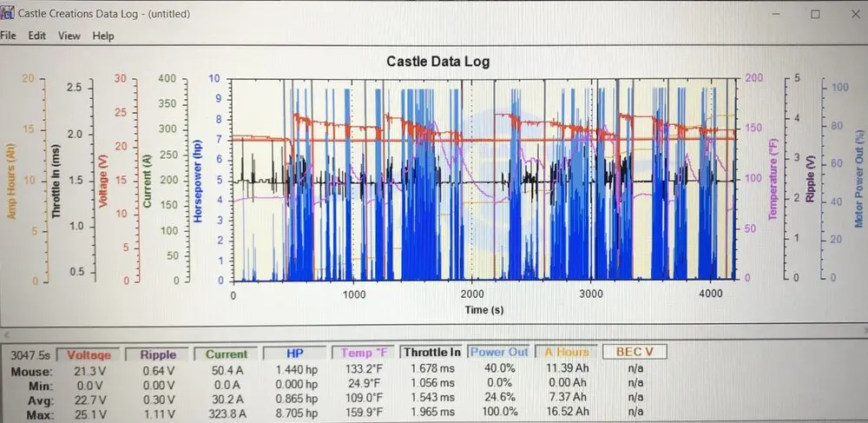Screen dimensions: 868x423
Task: Click the 8.705 hp max horsepower value
Action: pos(297,413)
